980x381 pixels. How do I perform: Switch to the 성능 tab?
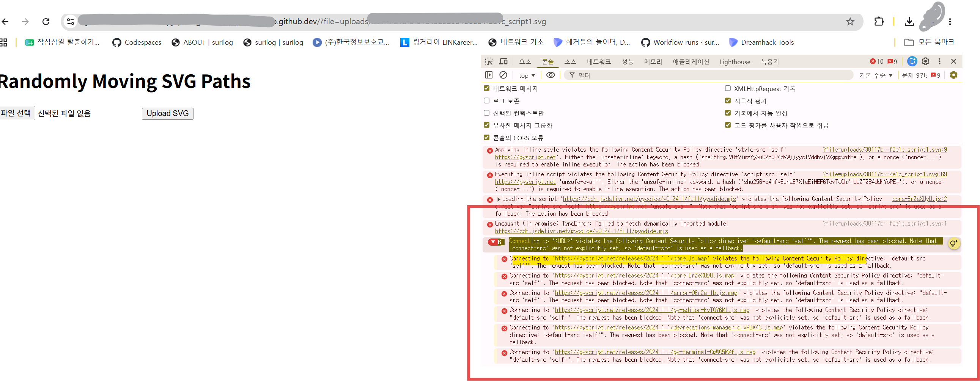pyautogui.click(x=628, y=61)
